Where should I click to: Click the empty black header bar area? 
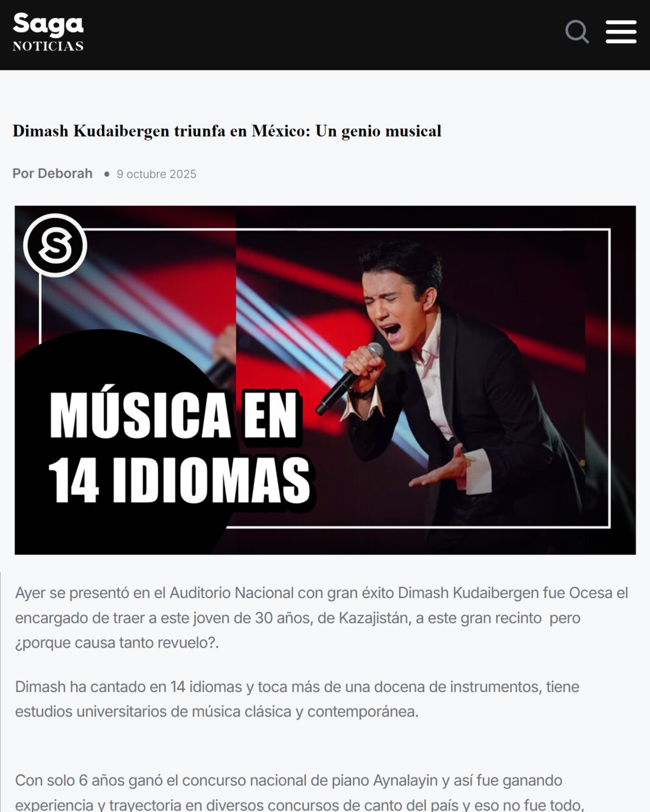(x=323, y=35)
